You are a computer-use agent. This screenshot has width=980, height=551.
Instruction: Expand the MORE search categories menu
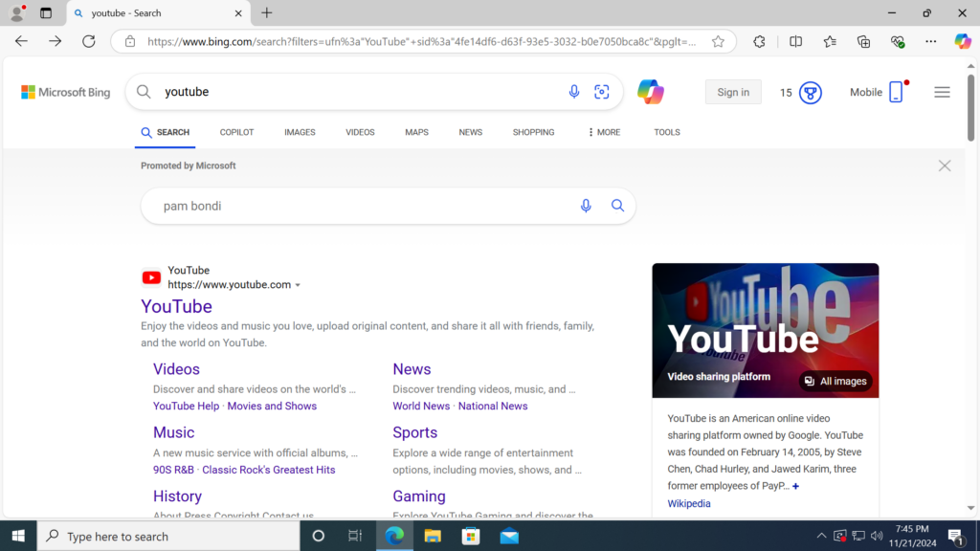(604, 132)
